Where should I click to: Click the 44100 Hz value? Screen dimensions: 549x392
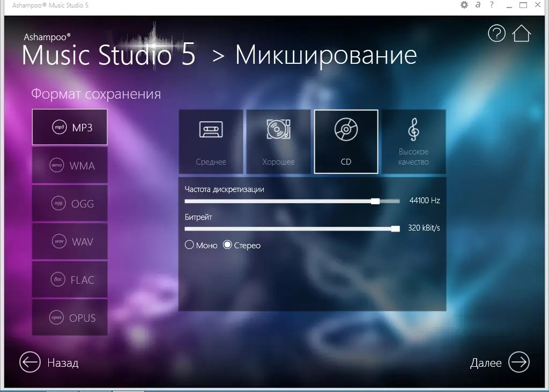425,201
